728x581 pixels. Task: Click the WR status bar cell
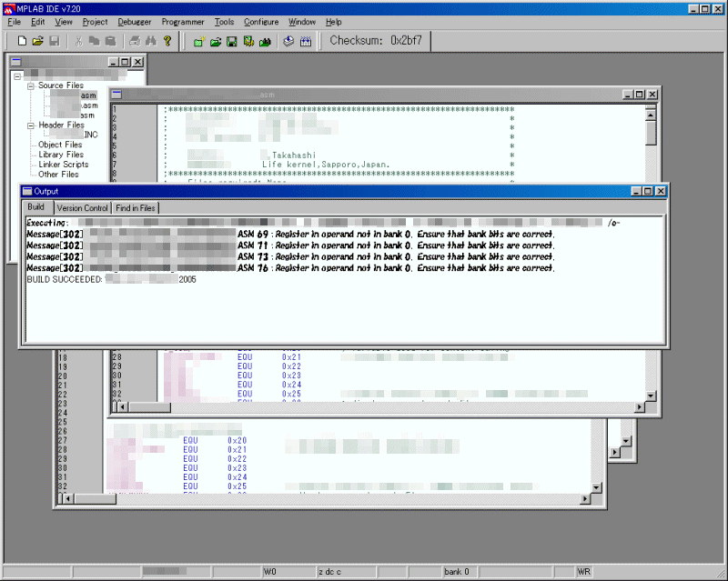pyautogui.click(x=583, y=572)
